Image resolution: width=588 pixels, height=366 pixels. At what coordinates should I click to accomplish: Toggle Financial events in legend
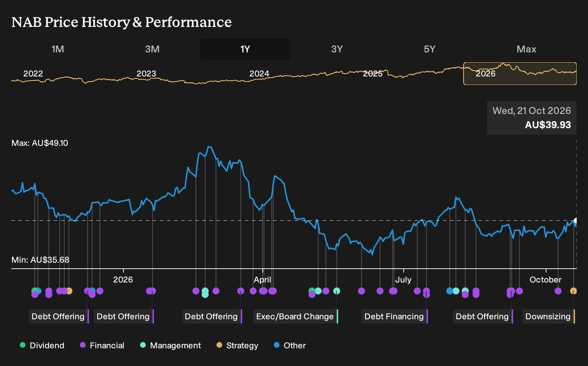coord(102,345)
